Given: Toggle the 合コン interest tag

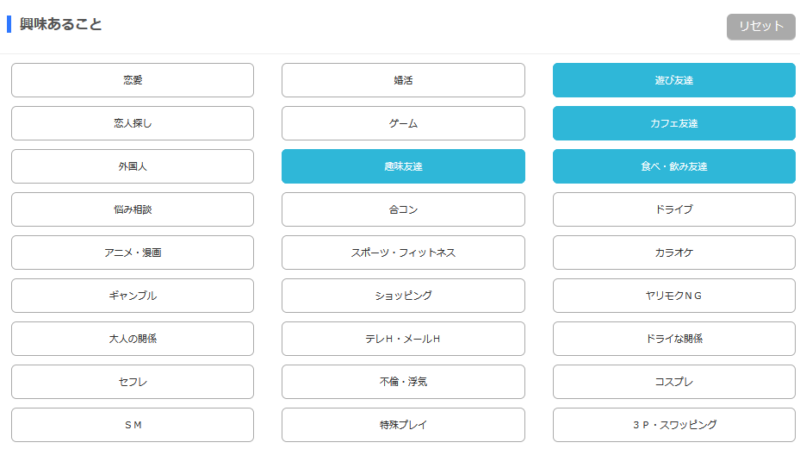Looking at the screenshot, I should [403, 209].
